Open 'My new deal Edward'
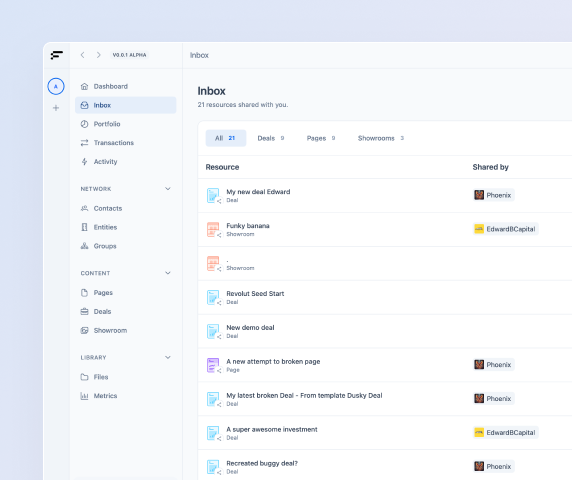The height and width of the screenshot is (480, 572). tap(258, 192)
